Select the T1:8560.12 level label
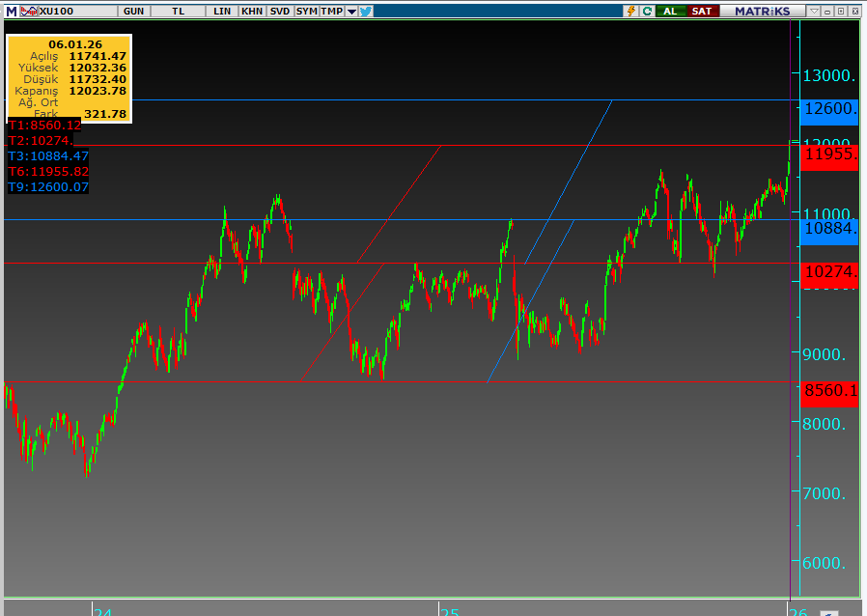The image size is (867, 616). pos(44,125)
